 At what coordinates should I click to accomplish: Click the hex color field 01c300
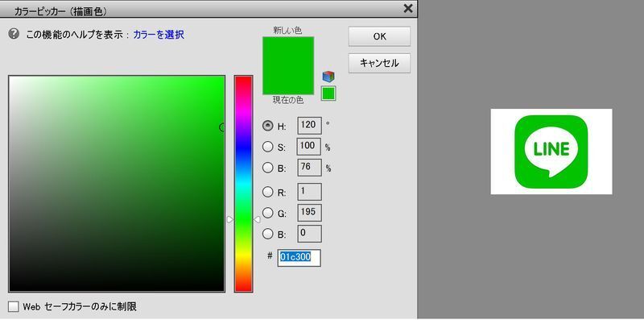tap(299, 257)
